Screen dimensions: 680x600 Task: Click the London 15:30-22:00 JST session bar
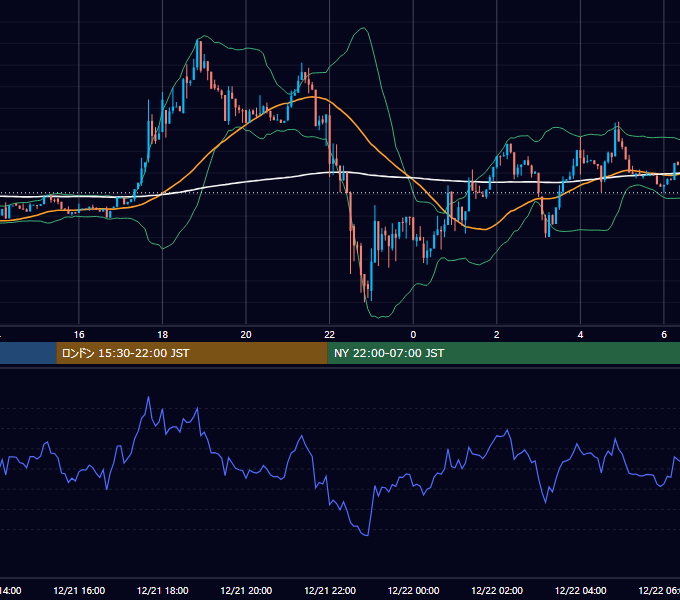point(192,353)
